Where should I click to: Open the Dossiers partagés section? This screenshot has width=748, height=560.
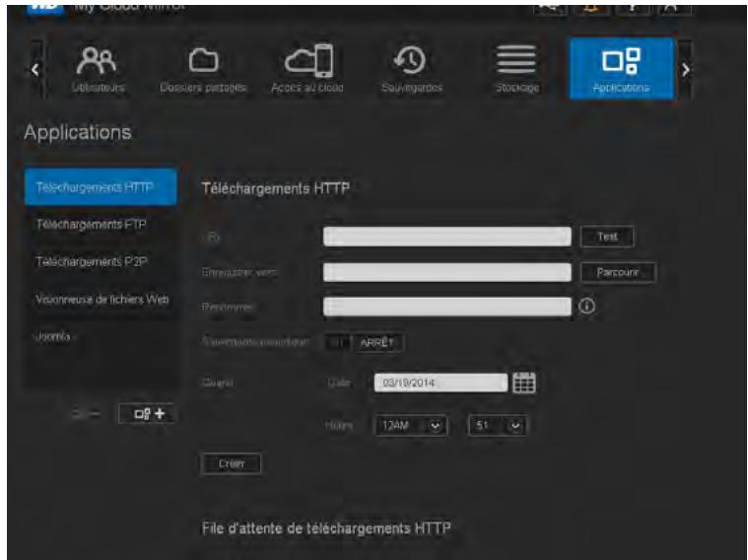click(x=203, y=69)
